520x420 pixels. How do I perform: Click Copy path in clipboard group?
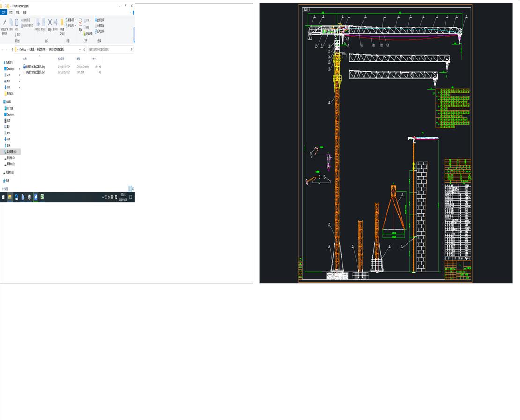(26, 20)
